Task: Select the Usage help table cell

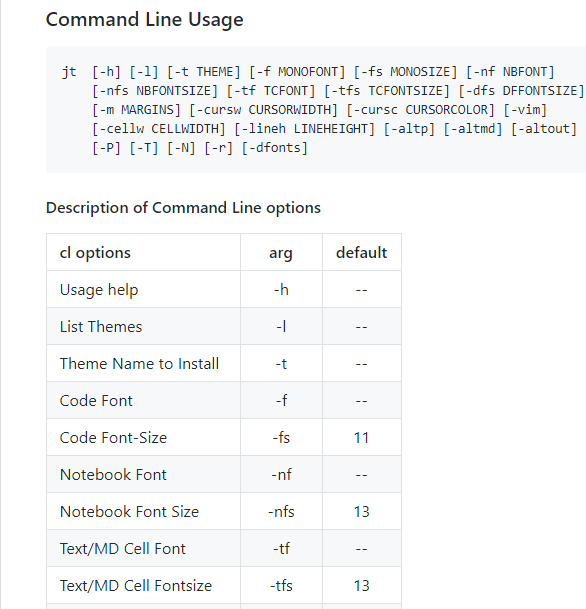Action: pyautogui.click(x=143, y=289)
